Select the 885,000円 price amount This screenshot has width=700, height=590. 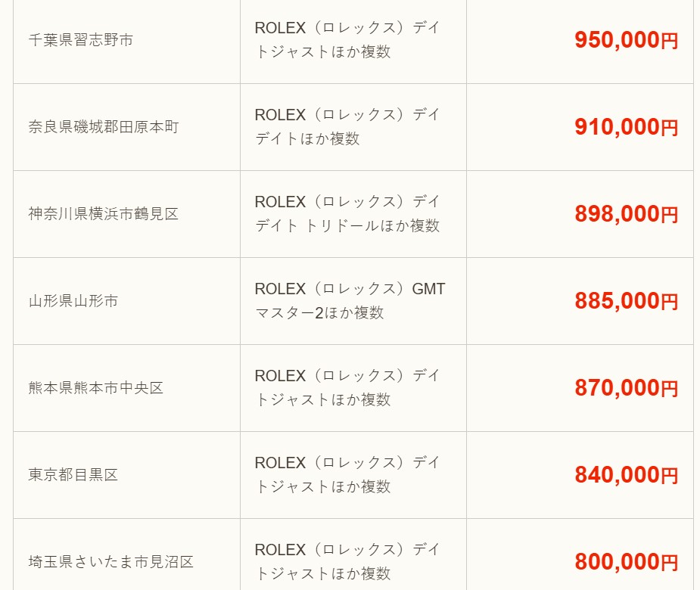[627, 301]
